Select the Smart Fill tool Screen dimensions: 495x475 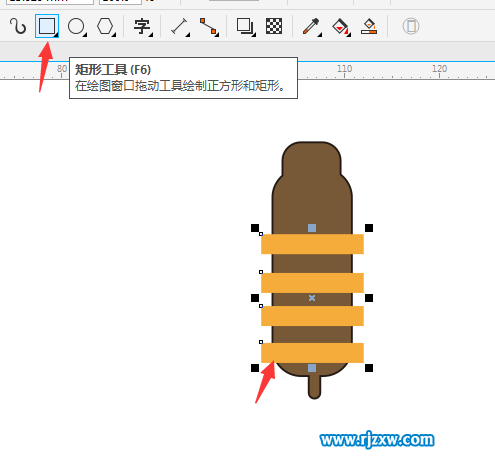pyautogui.click(x=369, y=26)
